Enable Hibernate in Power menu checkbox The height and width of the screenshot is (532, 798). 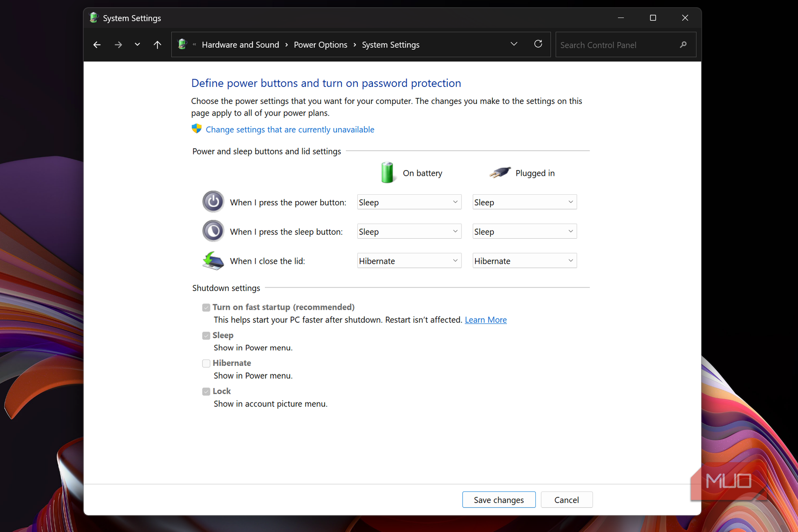206,363
